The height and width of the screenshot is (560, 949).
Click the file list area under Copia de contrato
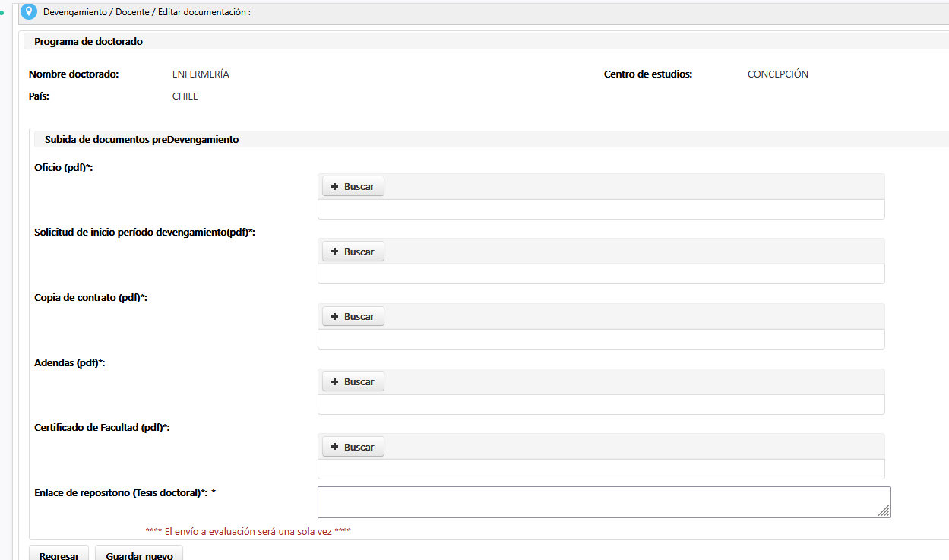(600, 340)
